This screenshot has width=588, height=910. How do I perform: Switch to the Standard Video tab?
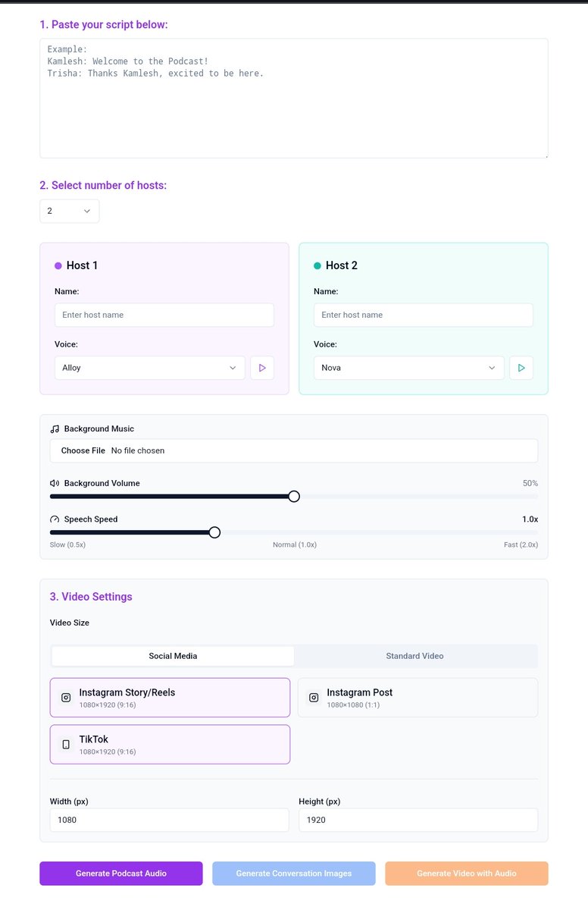(x=414, y=656)
